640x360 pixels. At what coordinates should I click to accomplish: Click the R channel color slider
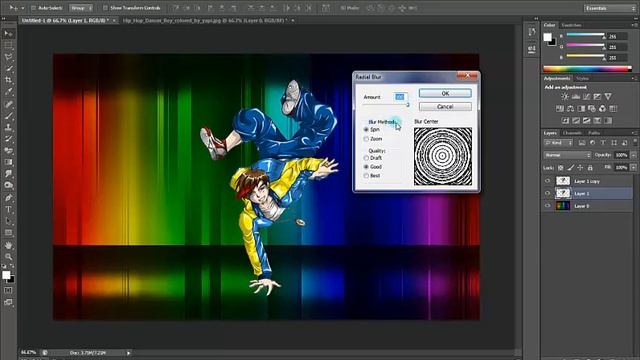point(586,36)
